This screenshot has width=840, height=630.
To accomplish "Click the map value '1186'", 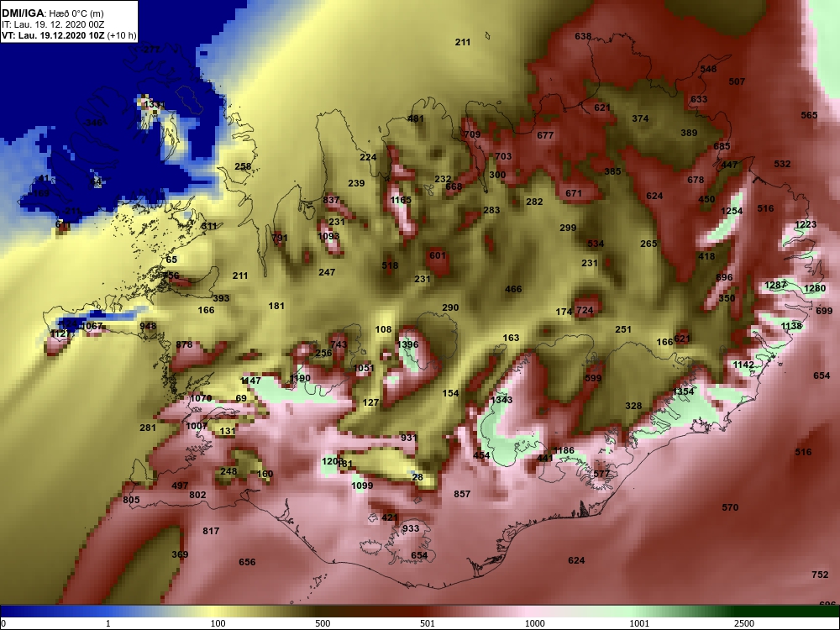I will click(x=563, y=450).
